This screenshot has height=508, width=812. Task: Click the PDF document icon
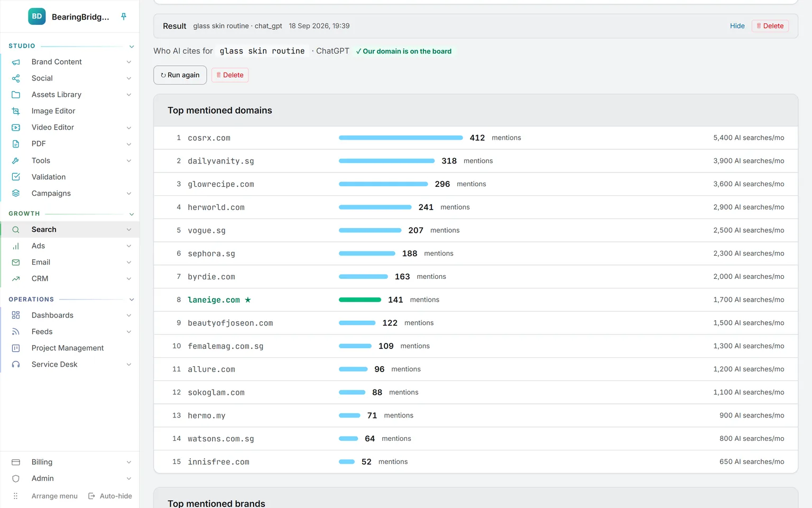pyautogui.click(x=16, y=144)
